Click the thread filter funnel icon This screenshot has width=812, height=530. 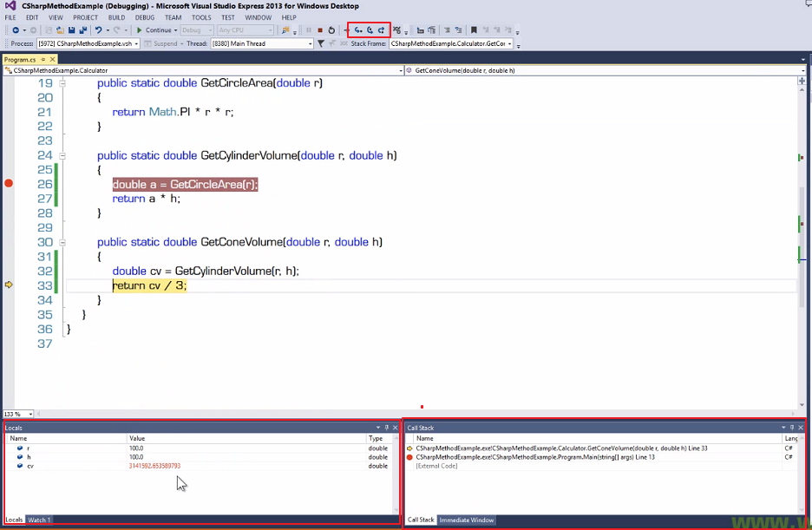tap(321, 43)
